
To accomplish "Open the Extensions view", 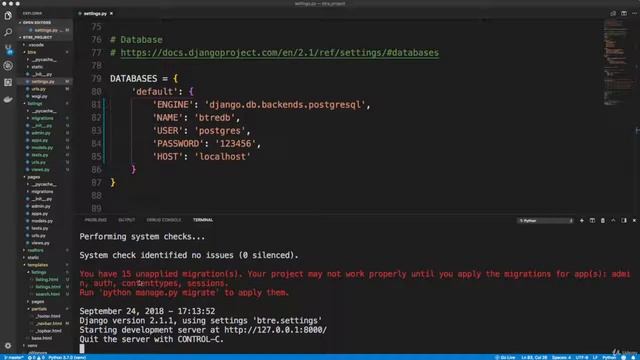I will pyautogui.click(x=8, y=82).
